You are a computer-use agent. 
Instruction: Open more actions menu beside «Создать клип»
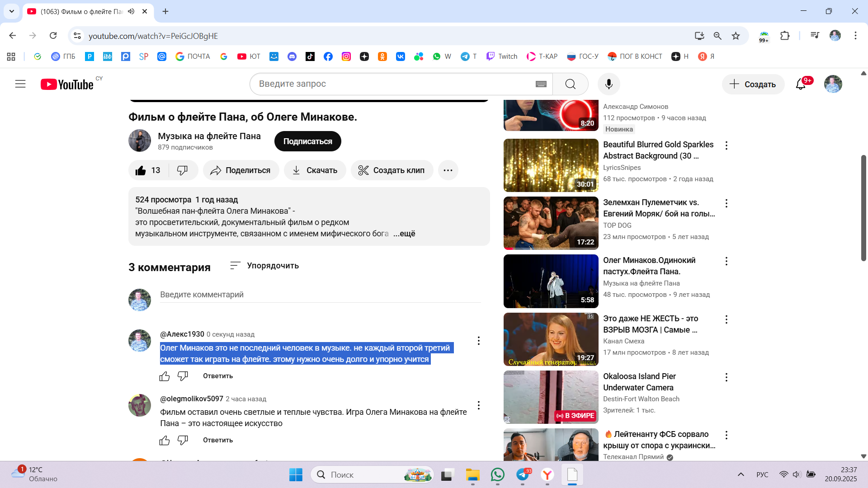448,170
